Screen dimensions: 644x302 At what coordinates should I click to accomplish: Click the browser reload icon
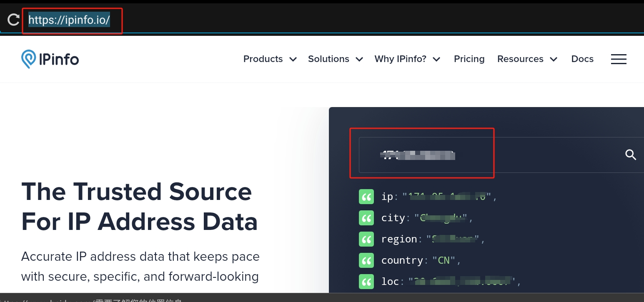click(13, 20)
